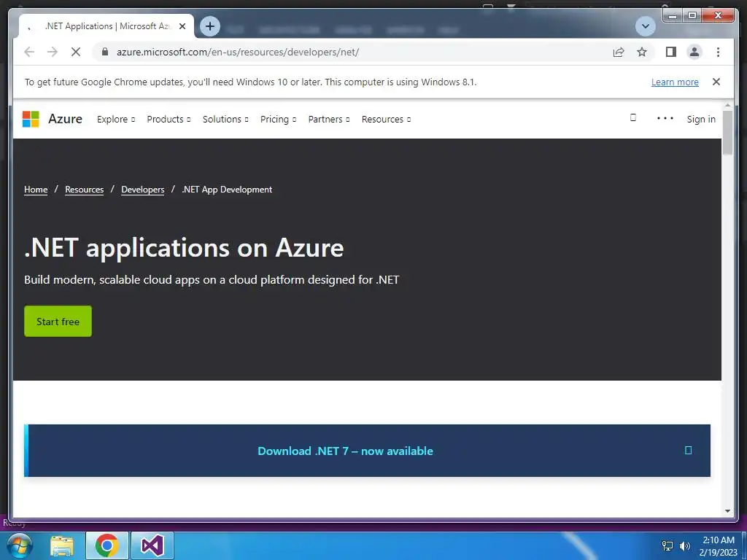Click the Chrome forward arrow

[53, 52]
